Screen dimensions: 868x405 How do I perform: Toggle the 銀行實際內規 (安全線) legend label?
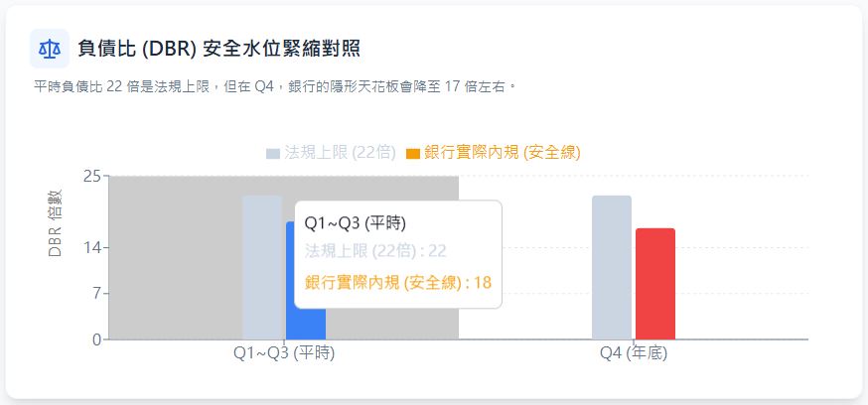[x=502, y=153]
